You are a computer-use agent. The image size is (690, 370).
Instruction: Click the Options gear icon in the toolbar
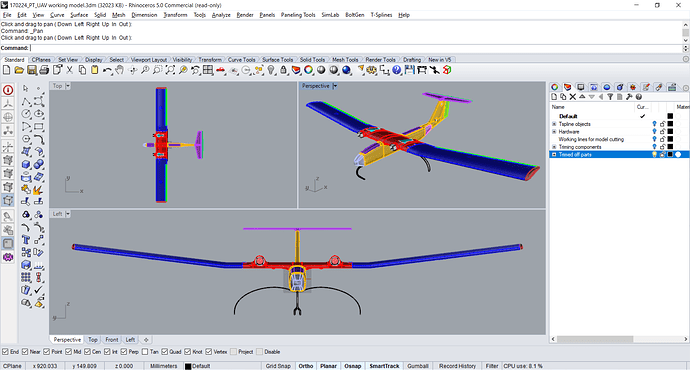pos(372,70)
